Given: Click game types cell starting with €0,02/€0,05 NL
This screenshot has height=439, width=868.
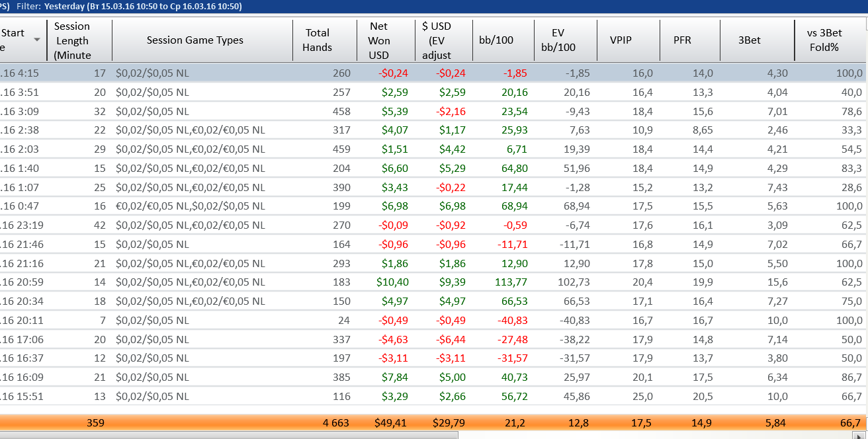Looking at the screenshot, I should 191,206.
